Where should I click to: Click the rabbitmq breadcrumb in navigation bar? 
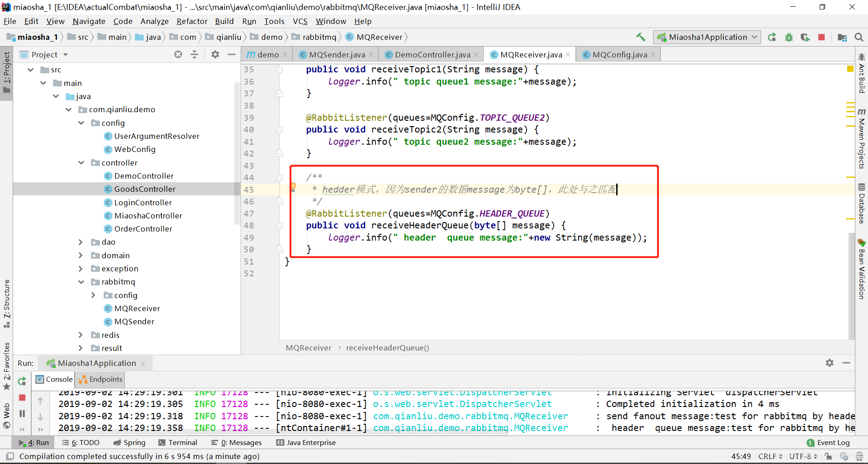click(x=314, y=37)
